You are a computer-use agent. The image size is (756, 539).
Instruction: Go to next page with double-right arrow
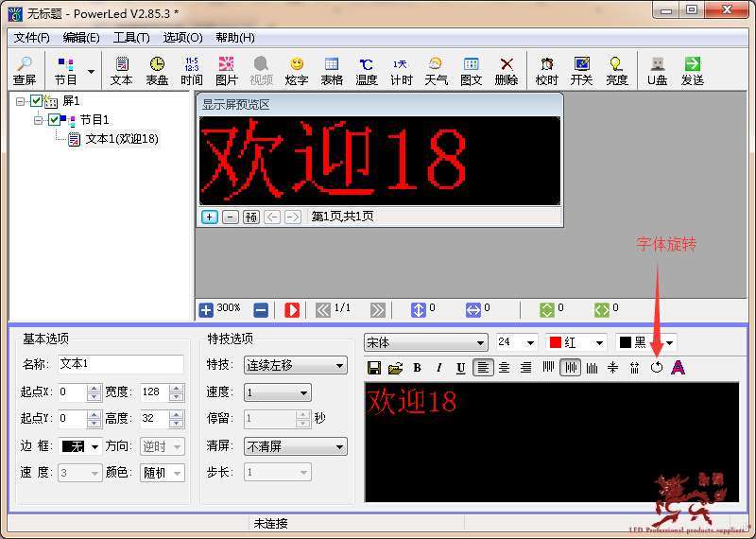pyautogui.click(x=377, y=310)
